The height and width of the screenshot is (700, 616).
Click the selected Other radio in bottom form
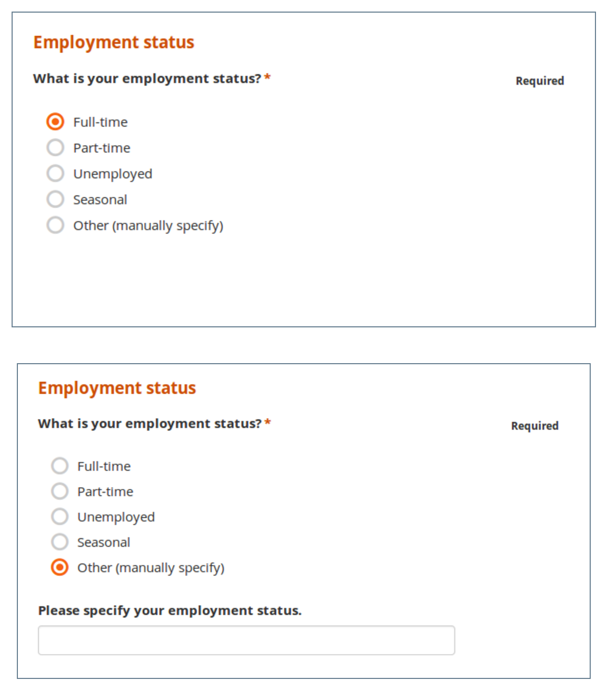(59, 567)
